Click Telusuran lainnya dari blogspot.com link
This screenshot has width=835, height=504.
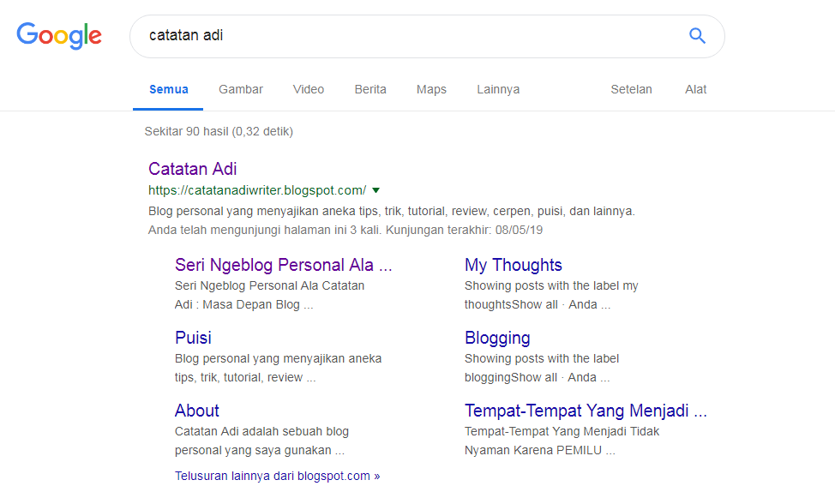pos(278,476)
